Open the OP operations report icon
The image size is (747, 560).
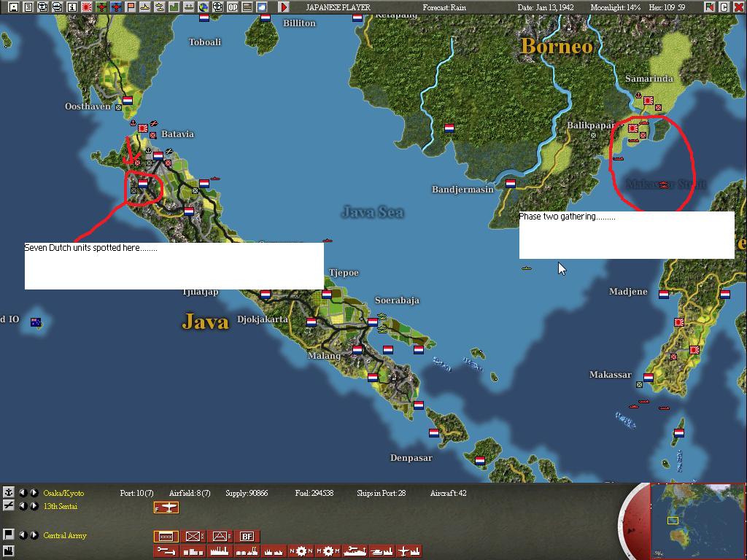[233, 7]
